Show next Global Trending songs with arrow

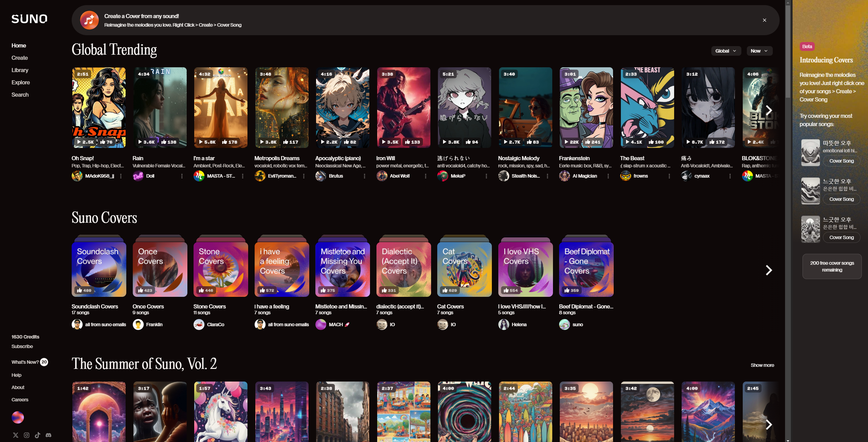point(769,110)
